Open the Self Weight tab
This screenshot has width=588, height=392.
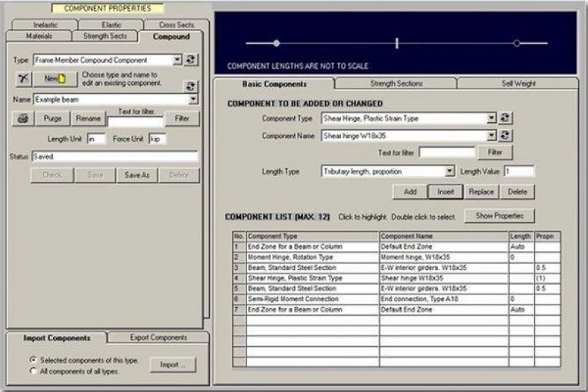pyautogui.click(x=518, y=83)
